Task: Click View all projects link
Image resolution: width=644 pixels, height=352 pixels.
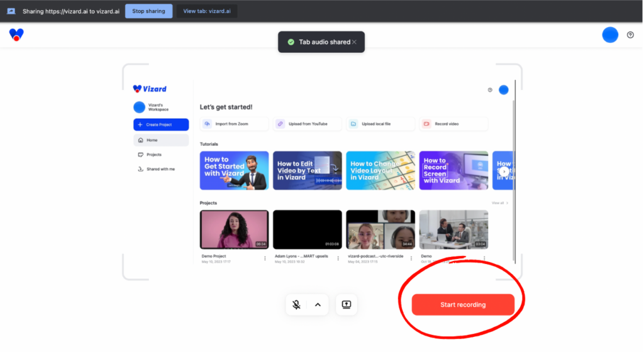Action: 500,203
